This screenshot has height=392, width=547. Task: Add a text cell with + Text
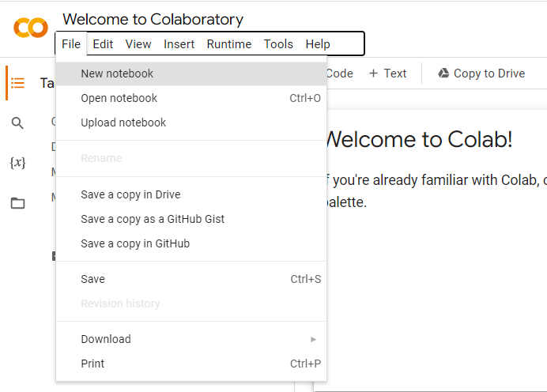click(387, 73)
